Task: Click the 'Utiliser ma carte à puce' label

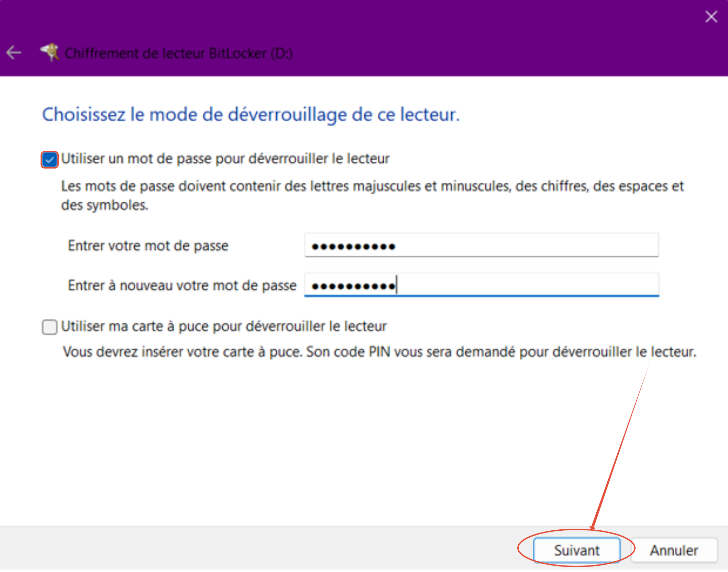Action: point(223,326)
